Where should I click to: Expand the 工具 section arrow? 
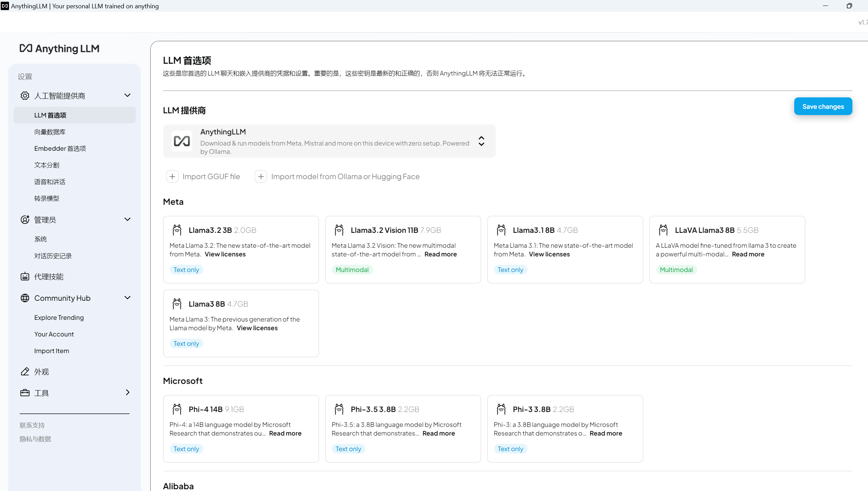127,392
